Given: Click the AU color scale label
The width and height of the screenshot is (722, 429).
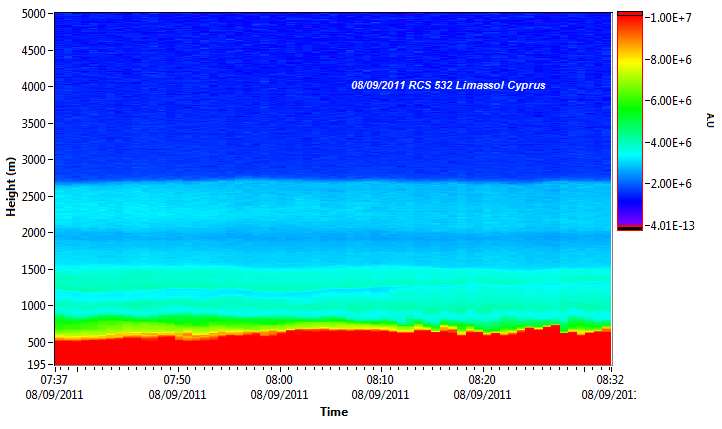Looking at the screenshot, I should point(709,120).
